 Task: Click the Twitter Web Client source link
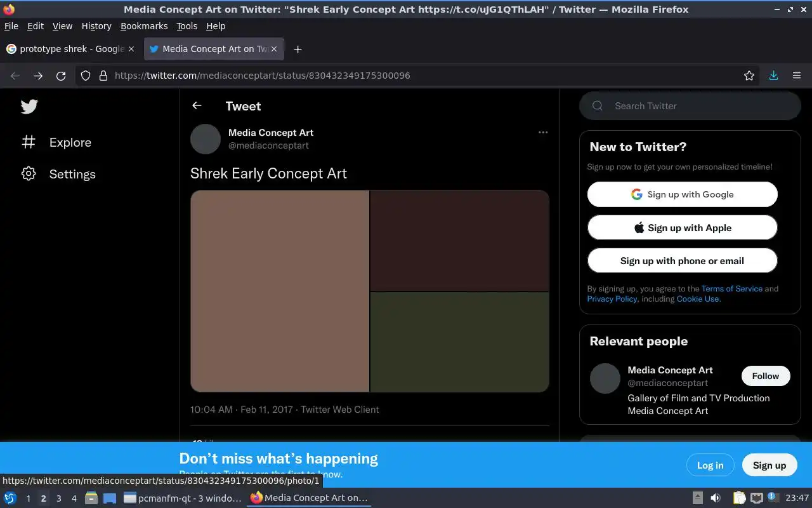[x=340, y=410]
